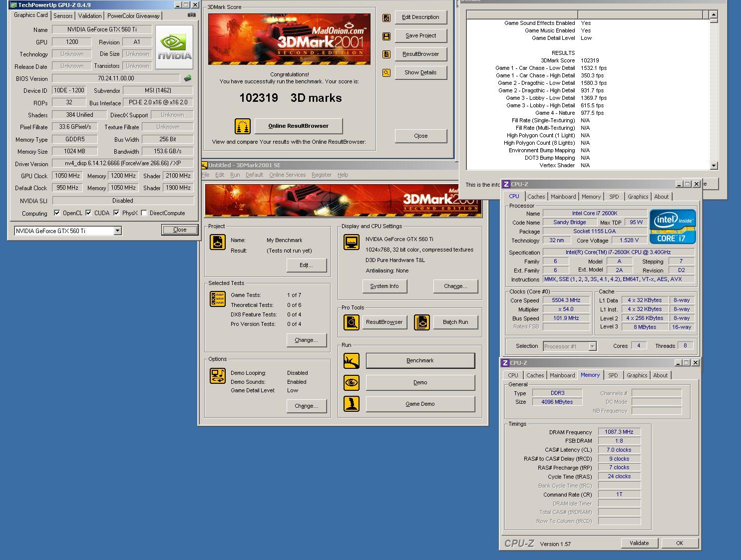
Task: Click Change... button under Display and CPU Settings
Action: tap(455, 286)
